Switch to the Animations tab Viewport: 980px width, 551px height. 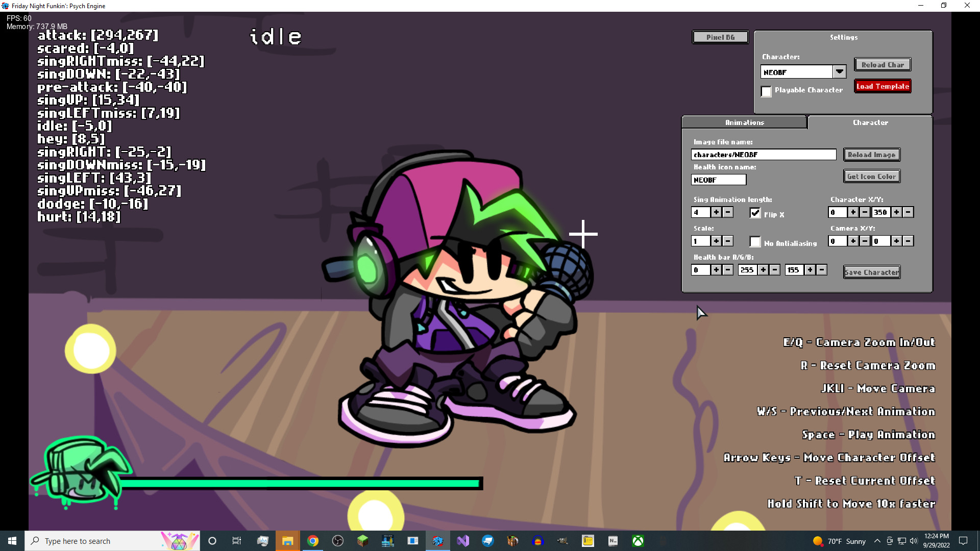tap(744, 122)
